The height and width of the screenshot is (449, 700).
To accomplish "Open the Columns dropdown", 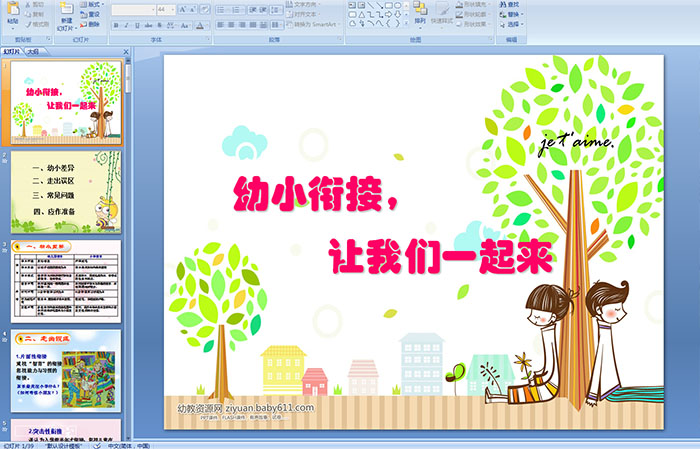I will 276,25.
